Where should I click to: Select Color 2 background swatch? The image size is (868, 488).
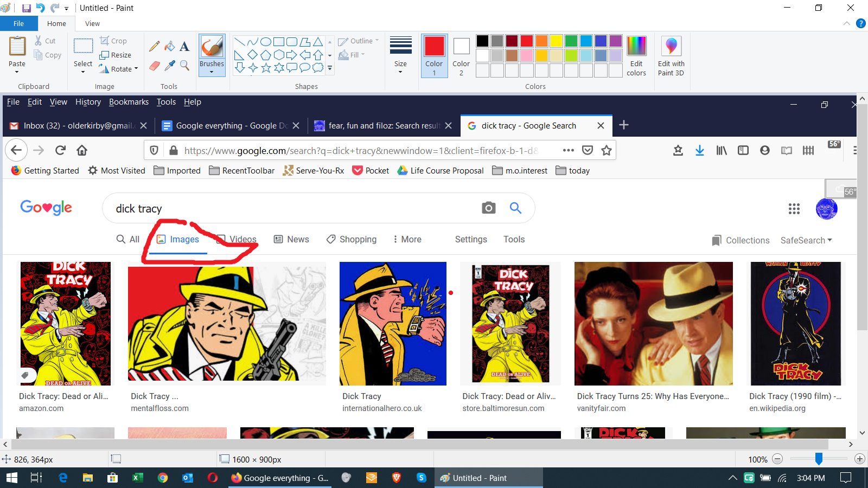(x=461, y=56)
